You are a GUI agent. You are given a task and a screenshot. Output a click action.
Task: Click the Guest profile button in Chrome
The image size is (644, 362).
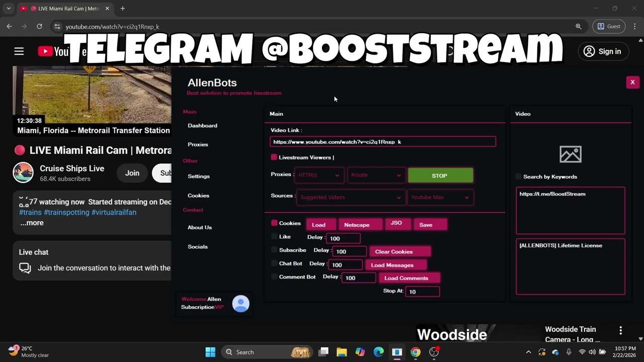click(609, 27)
